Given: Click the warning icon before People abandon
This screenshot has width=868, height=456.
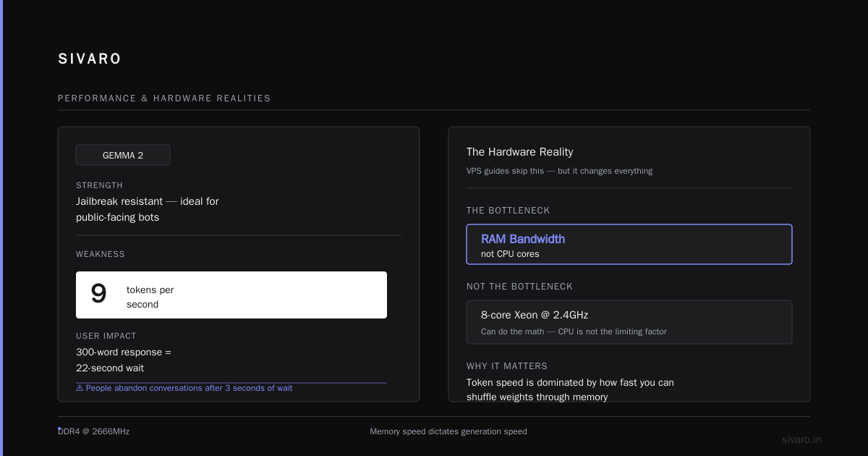Looking at the screenshot, I should point(80,388).
